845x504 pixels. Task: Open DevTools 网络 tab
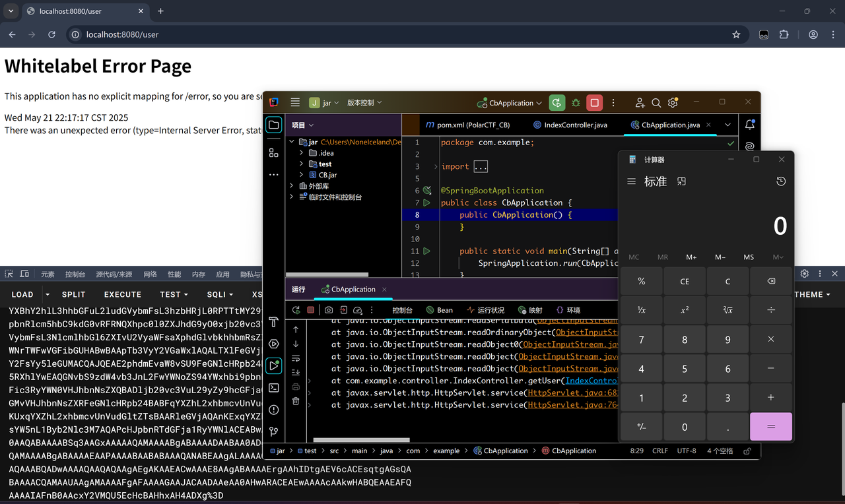click(x=151, y=274)
